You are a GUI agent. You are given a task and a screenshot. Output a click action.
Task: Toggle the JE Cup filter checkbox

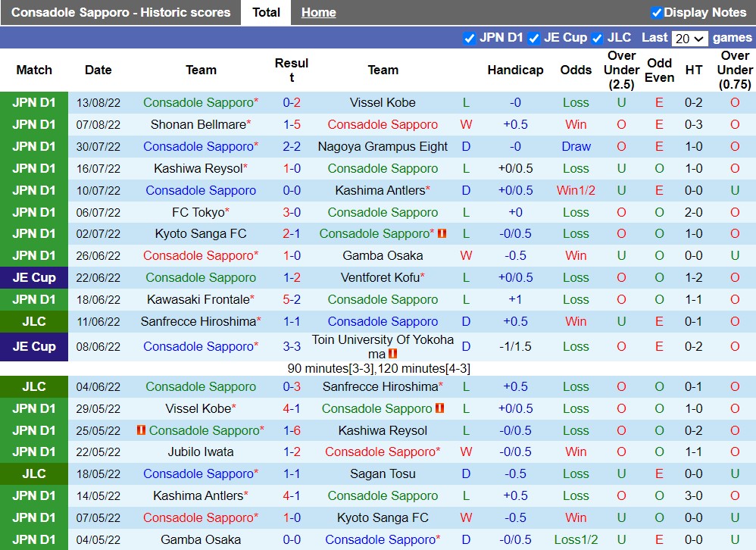tap(534, 38)
